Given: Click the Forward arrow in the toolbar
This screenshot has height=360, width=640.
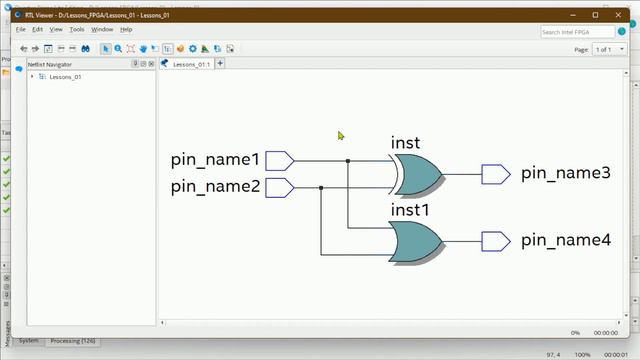Looking at the screenshot, I should tap(36, 49).
